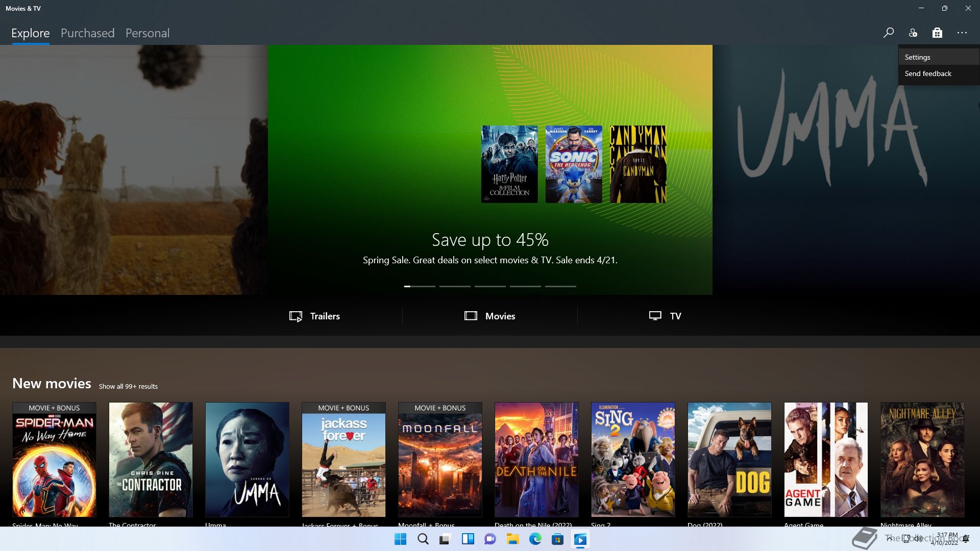Open the Sing 2 movie poster
This screenshot has width=980, height=551.
tap(633, 460)
